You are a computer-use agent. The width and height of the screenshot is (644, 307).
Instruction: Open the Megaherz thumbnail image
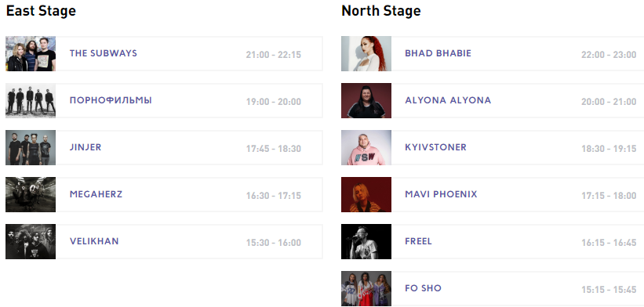pyautogui.click(x=31, y=194)
